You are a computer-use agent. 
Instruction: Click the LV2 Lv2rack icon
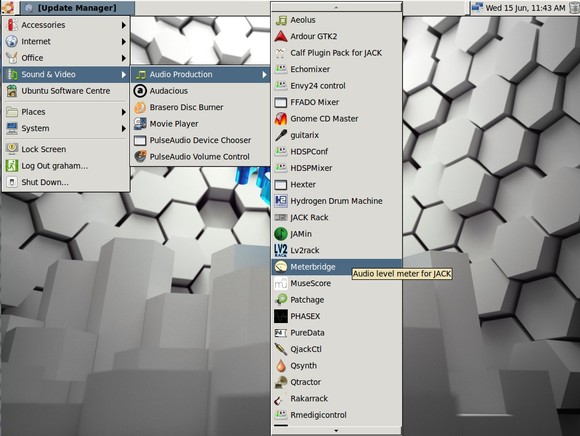point(281,250)
